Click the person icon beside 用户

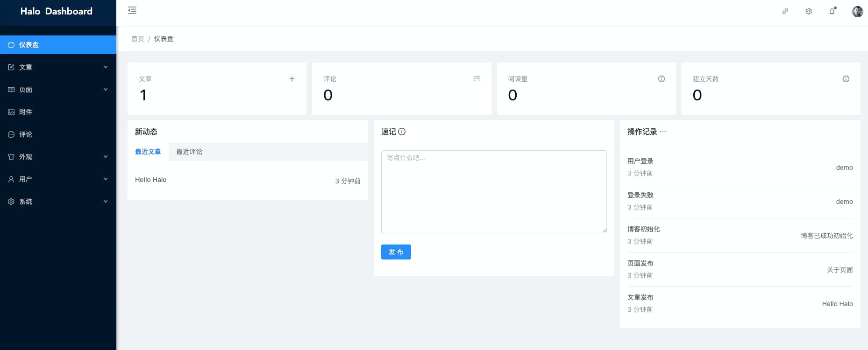click(x=11, y=179)
